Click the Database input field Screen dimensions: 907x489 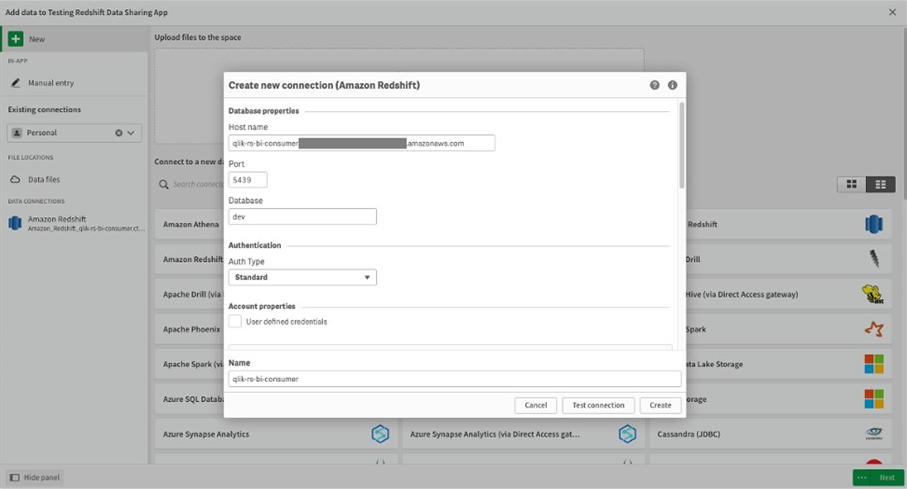(303, 216)
